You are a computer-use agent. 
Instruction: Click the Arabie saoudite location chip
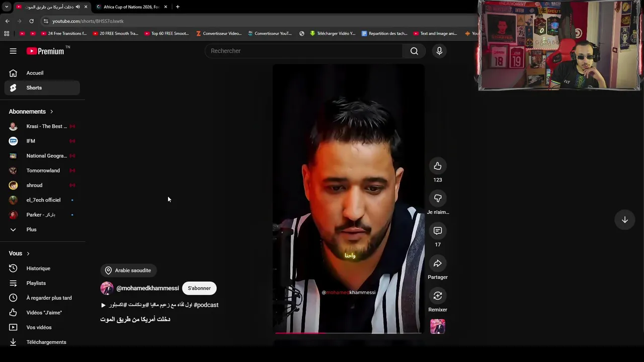(x=128, y=270)
